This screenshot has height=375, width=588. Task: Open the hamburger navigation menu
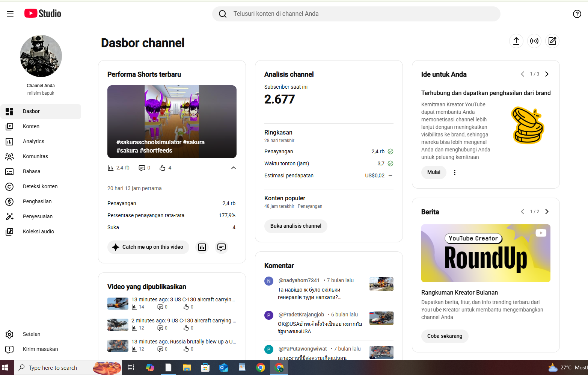coord(10,14)
